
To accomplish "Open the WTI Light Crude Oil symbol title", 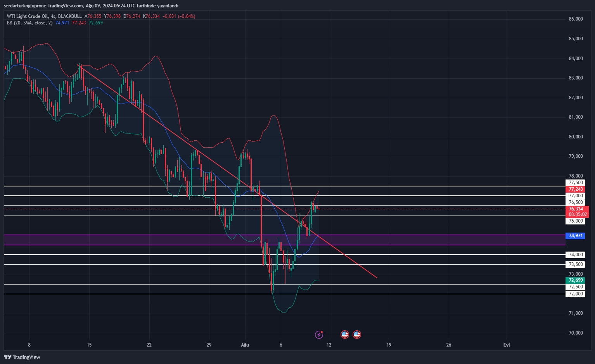I will 27,16.
